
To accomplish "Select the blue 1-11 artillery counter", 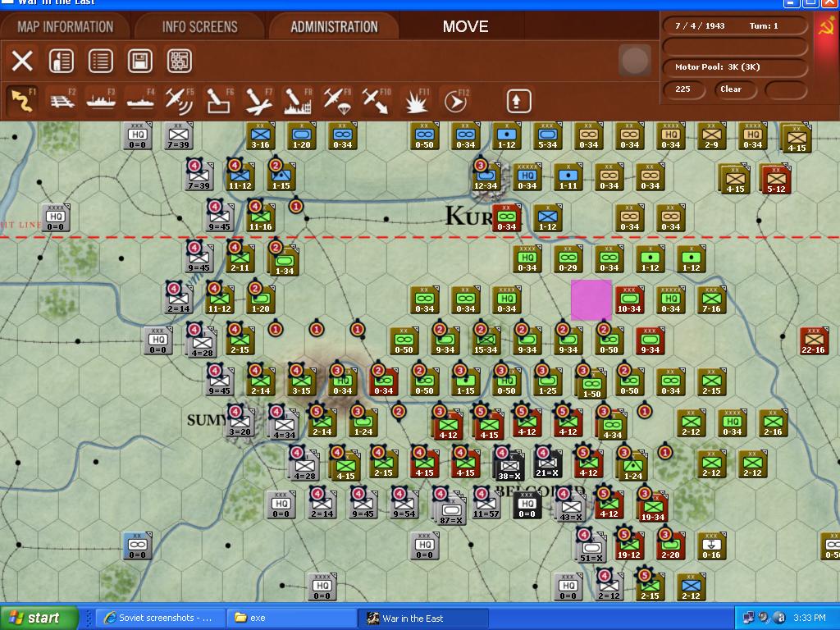I will click(568, 177).
